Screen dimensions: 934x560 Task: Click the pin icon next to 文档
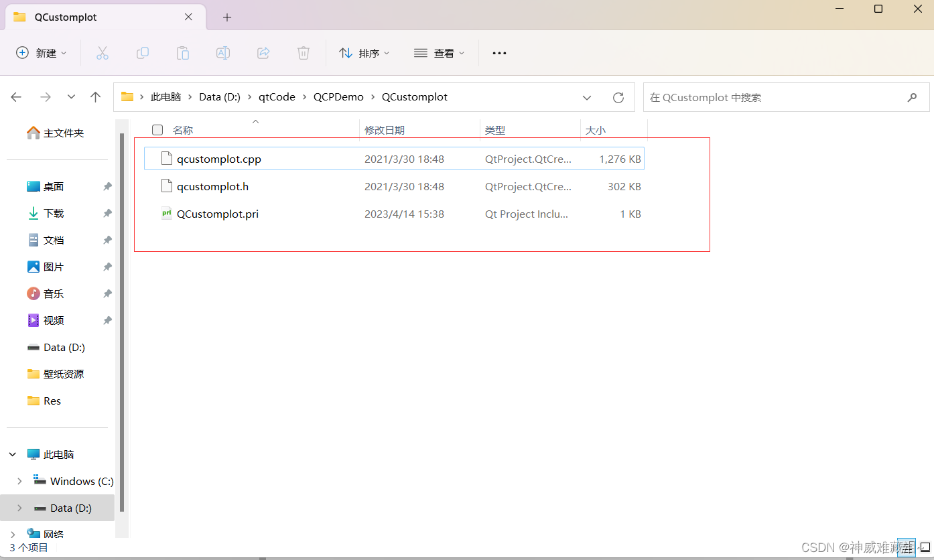107,240
